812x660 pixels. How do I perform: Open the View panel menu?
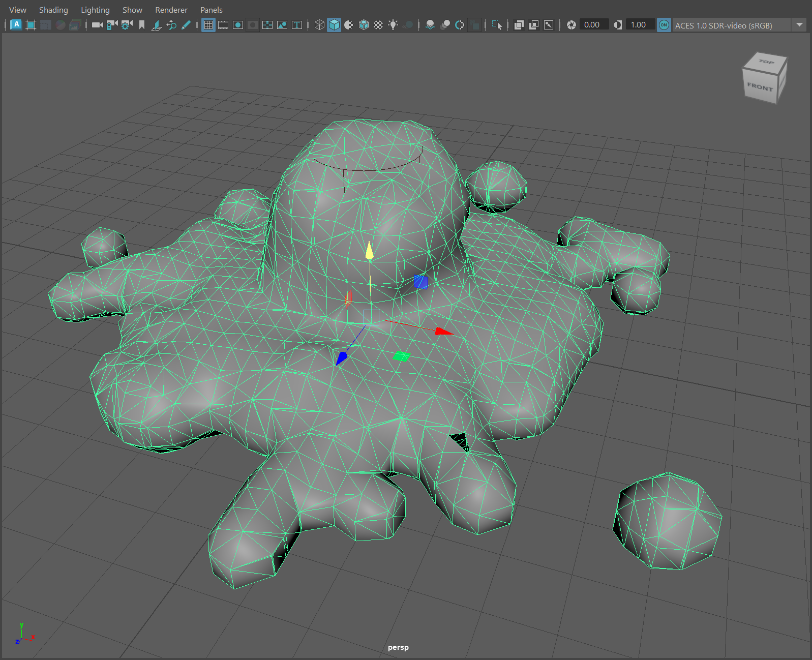(x=18, y=10)
